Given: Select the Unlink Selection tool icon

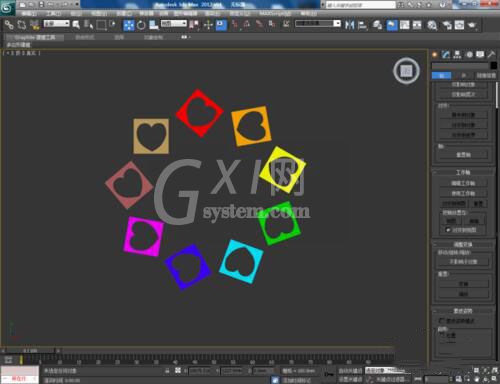Looking at the screenshot, I should (x=22, y=25).
